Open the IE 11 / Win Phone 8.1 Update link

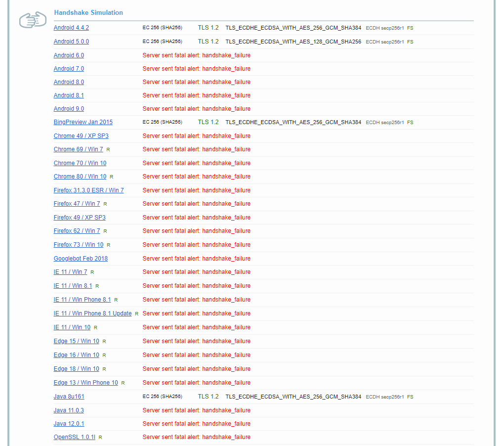92,313
